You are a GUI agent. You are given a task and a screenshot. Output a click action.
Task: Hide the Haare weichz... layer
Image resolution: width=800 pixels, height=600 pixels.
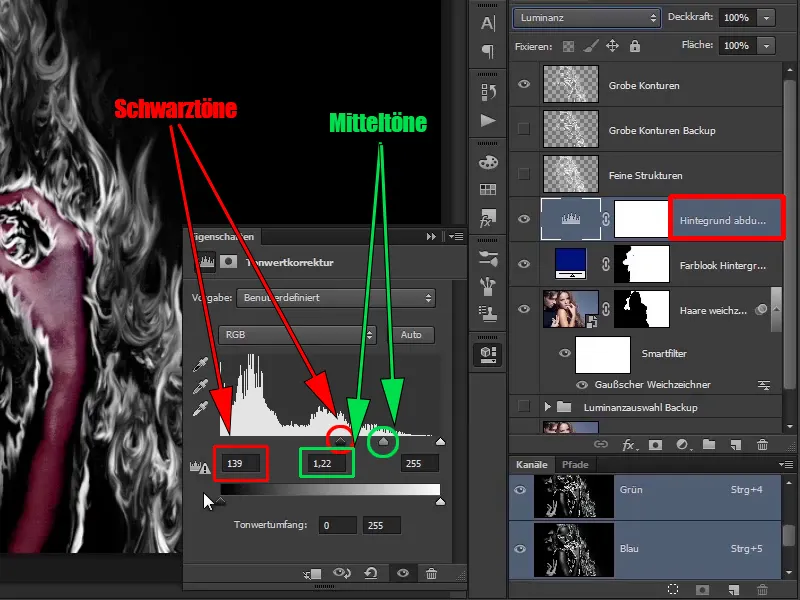click(x=524, y=309)
